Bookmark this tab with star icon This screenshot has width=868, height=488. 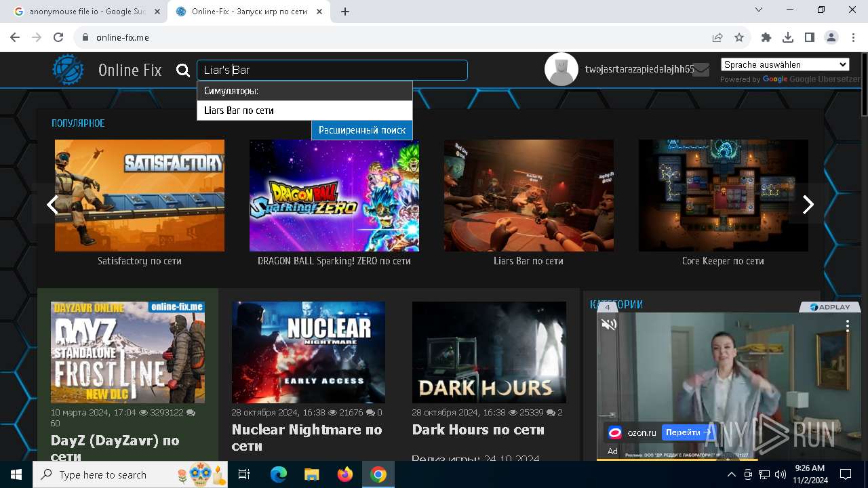click(739, 38)
